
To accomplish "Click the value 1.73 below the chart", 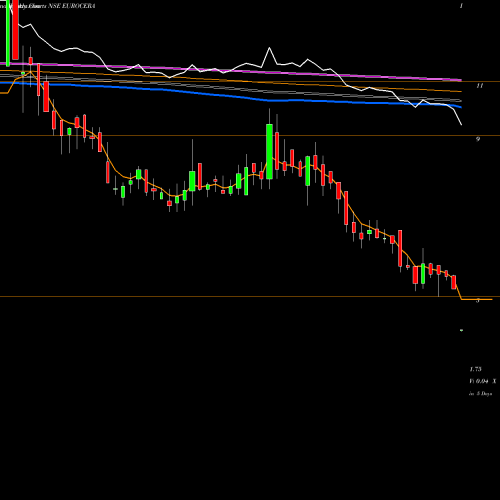I will [x=475, y=369].
